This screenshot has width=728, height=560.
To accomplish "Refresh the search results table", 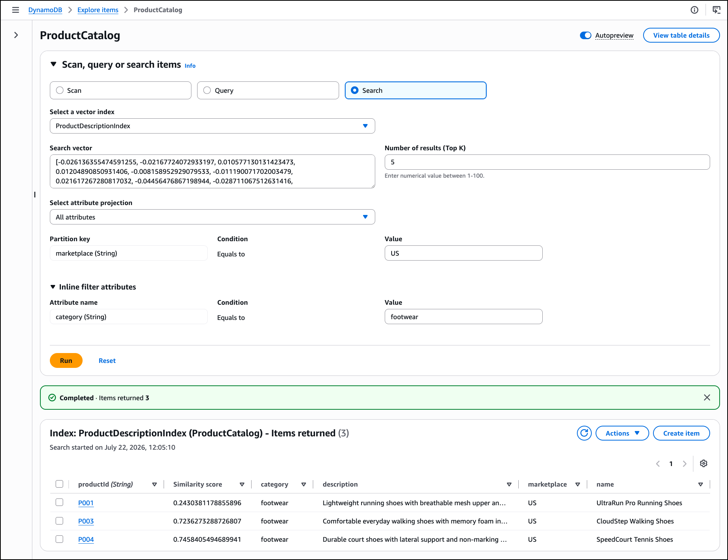I will click(584, 433).
